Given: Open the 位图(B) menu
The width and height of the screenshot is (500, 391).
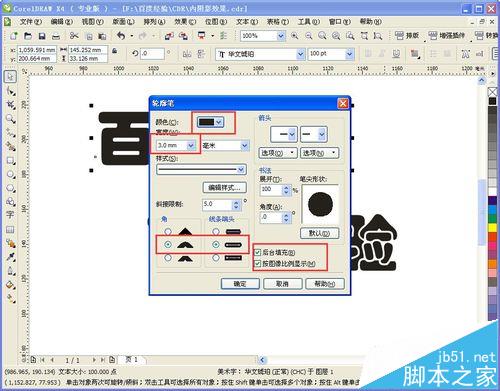Looking at the screenshot, I should coord(216,22).
